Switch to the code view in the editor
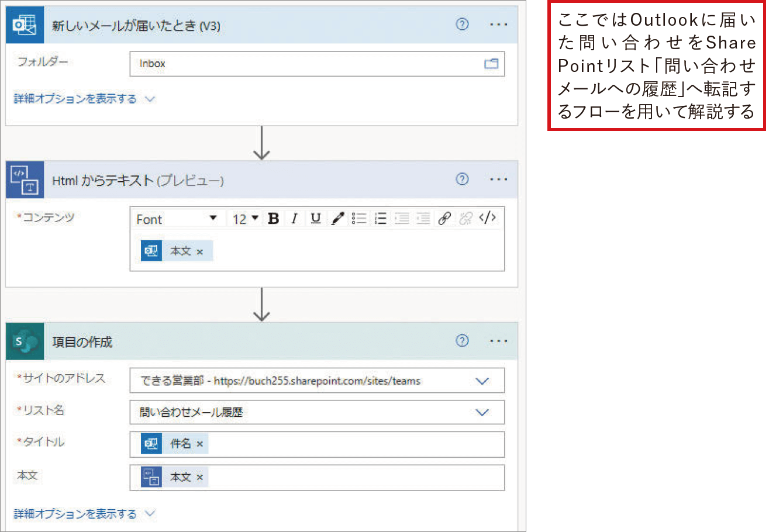The height and width of the screenshot is (532, 769). [x=488, y=218]
